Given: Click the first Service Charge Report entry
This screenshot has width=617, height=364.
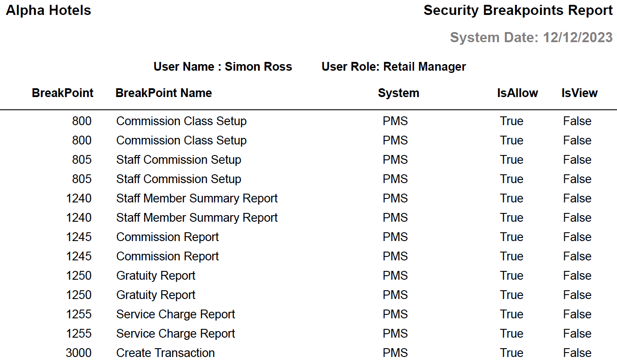Looking at the screenshot, I should [x=175, y=314].
